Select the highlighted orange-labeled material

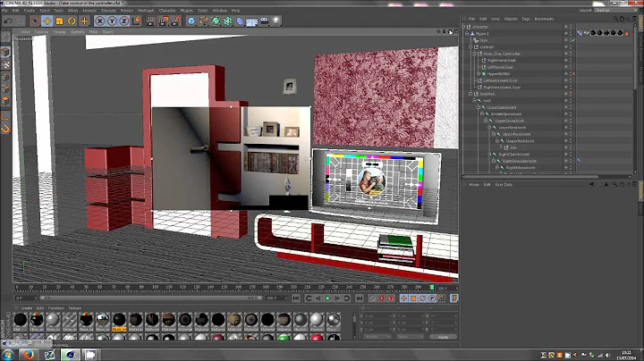[x=119, y=321]
